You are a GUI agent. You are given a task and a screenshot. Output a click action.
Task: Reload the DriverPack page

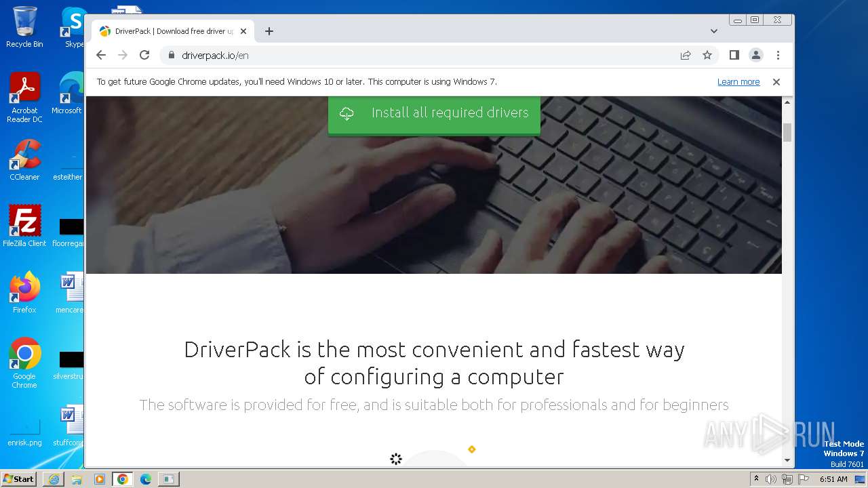pos(144,55)
